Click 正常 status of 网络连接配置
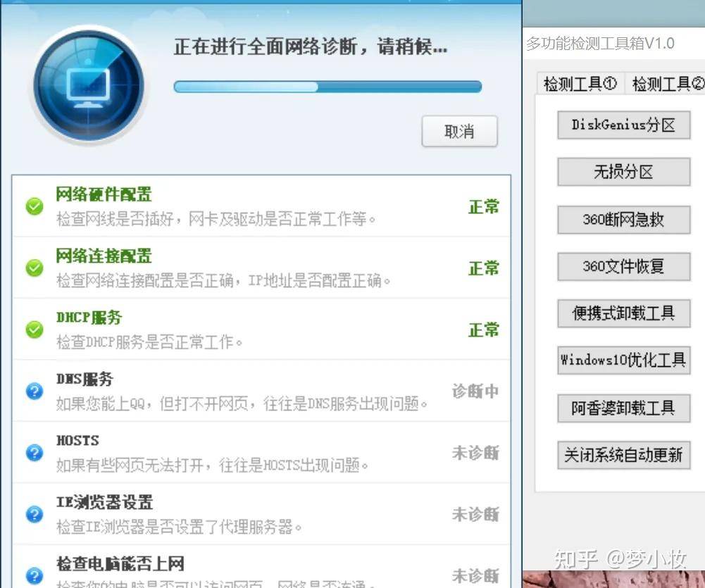Screen dimensions: 705x588 [x=484, y=268]
